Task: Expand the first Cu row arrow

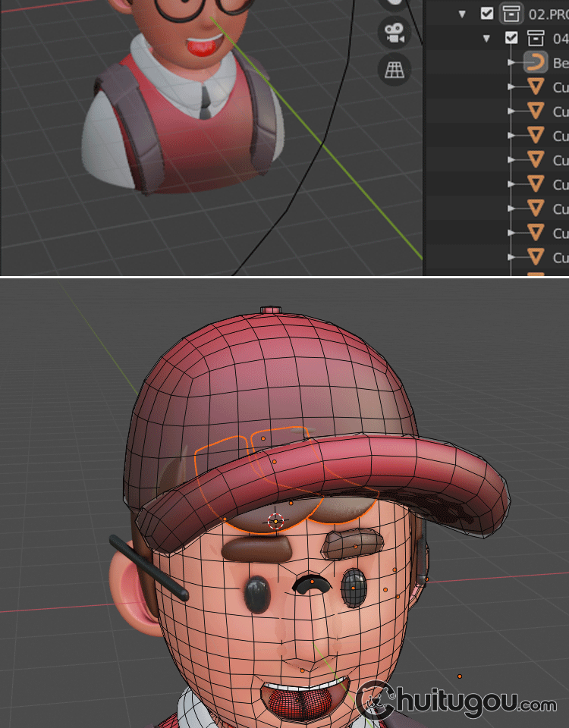Action: (511, 86)
